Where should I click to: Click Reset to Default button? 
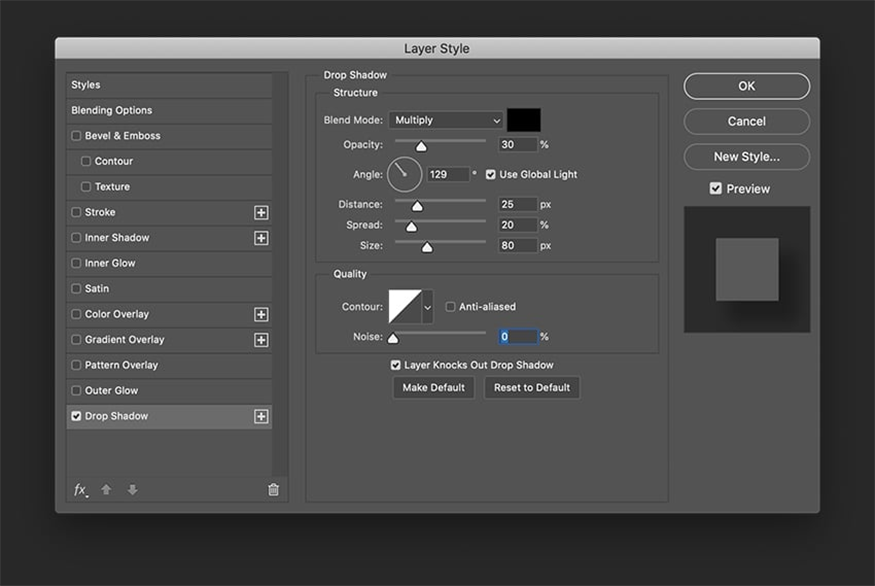[532, 387]
